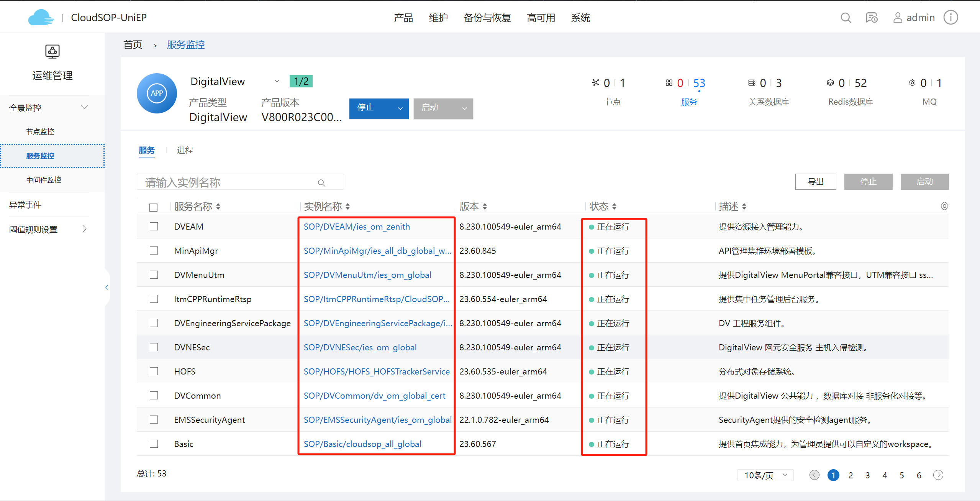The width and height of the screenshot is (980, 501).
Task: Go to page 6 in pagination
Action: point(919,475)
